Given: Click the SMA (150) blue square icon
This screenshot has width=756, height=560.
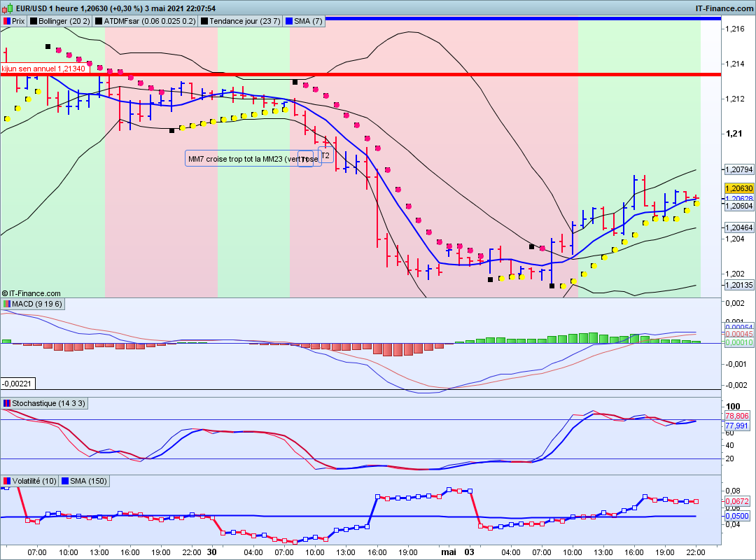Looking at the screenshot, I should click(x=64, y=481).
